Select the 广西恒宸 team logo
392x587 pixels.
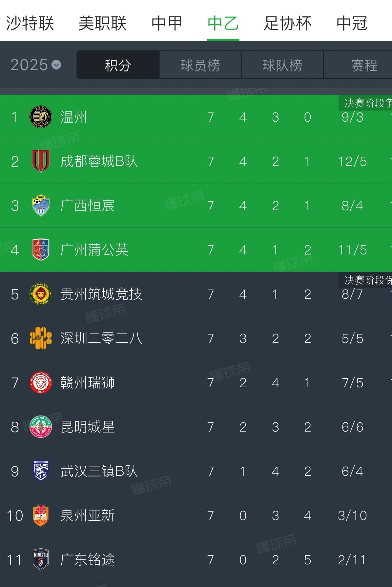[x=39, y=206]
